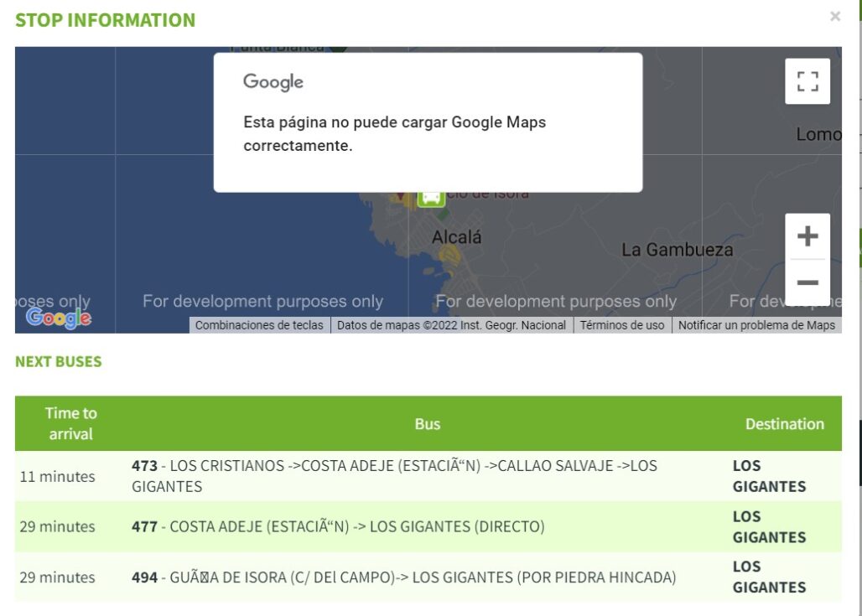Click the colored Google logo on map

pos(58,318)
